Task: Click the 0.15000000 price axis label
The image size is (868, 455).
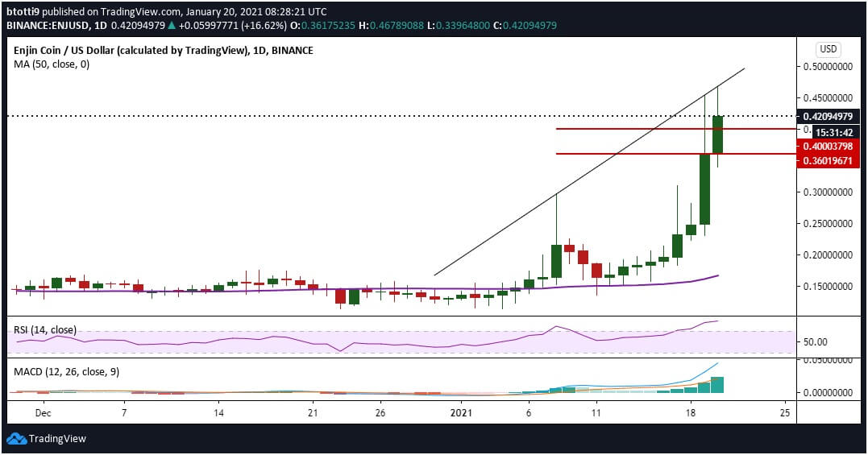Action: [828, 287]
